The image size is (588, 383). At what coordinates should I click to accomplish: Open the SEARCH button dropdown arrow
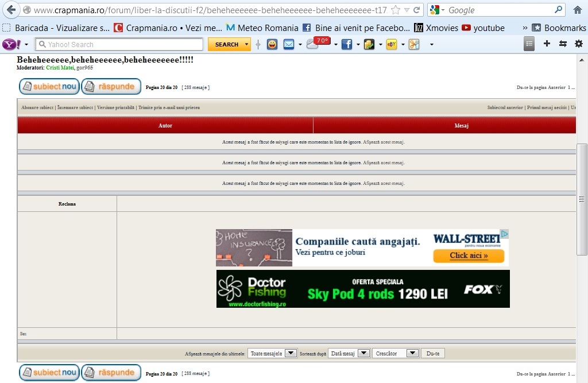click(246, 44)
